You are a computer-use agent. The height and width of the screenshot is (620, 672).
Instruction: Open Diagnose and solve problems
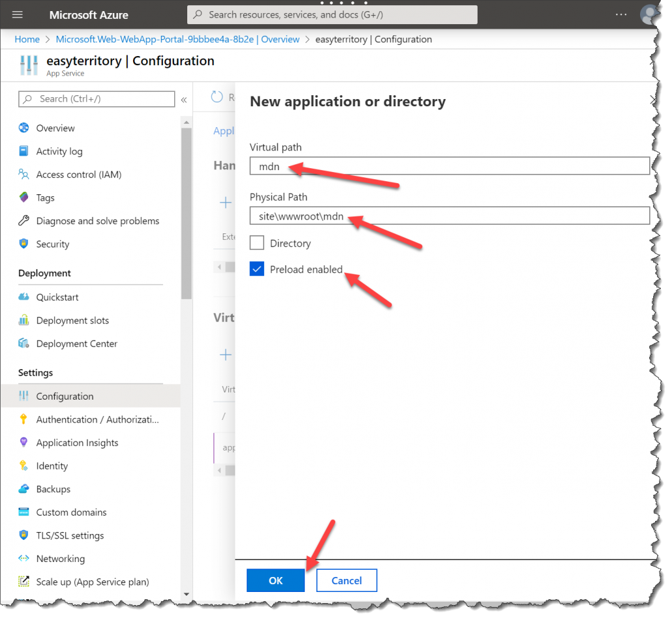coord(97,221)
